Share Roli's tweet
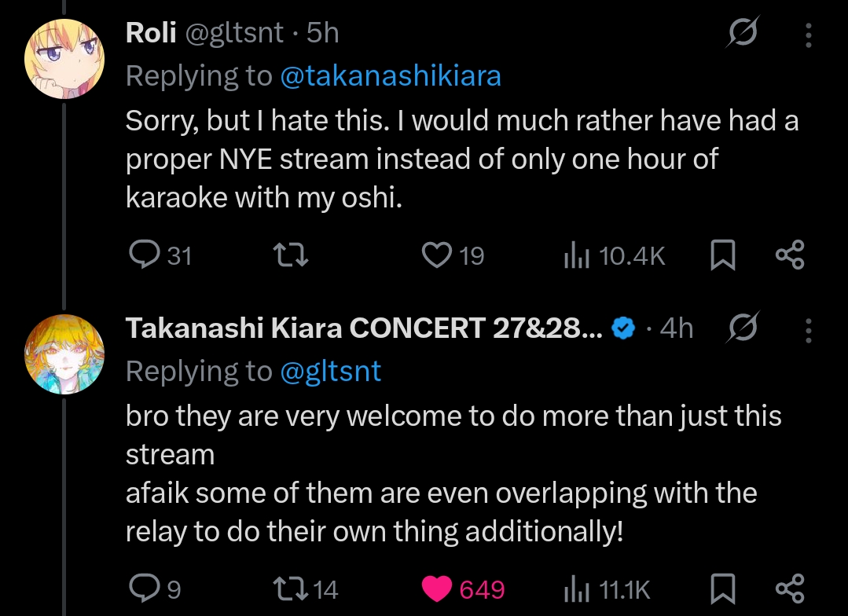This screenshot has height=616, width=848. tap(789, 255)
